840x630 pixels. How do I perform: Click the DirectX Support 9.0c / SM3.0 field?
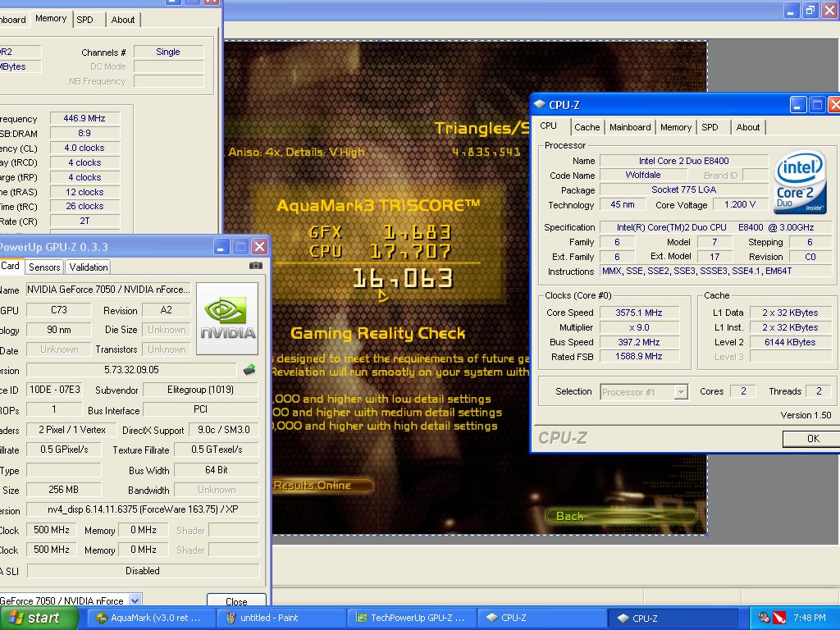pos(224,430)
